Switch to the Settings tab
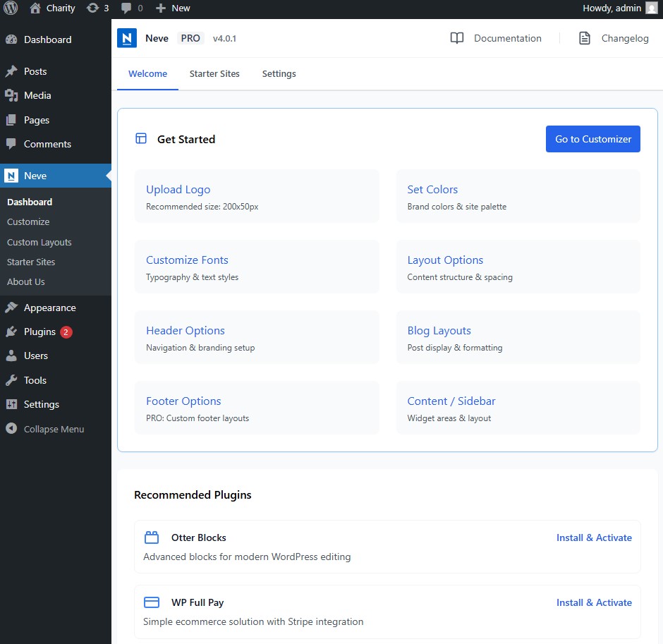Screen dimensions: 663x644 279,73
